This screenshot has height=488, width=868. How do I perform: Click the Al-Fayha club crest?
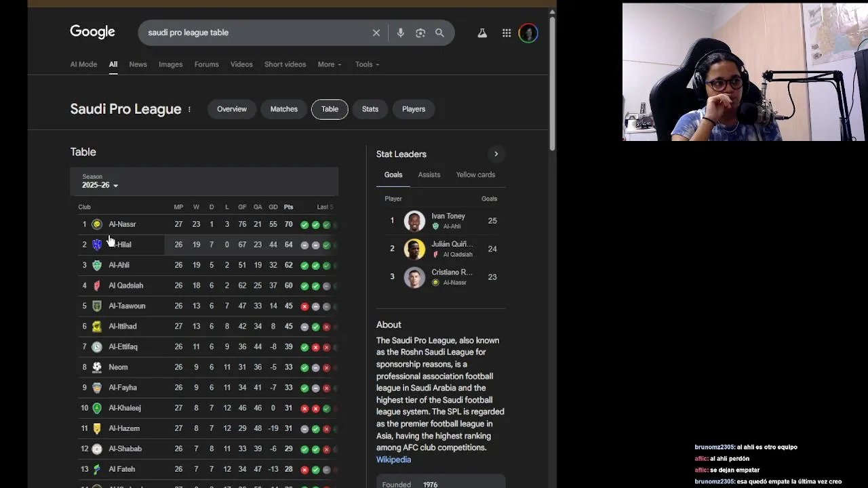(97, 387)
